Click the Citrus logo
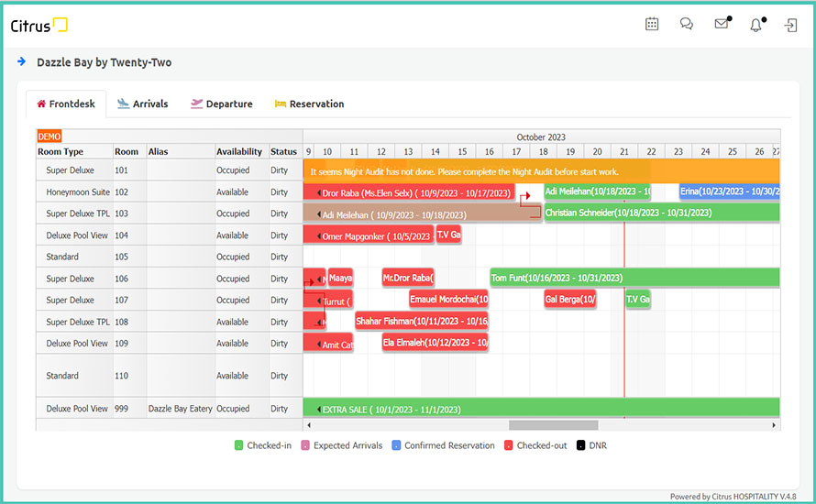The height and width of the screenshot is (504, 816). 39,26
